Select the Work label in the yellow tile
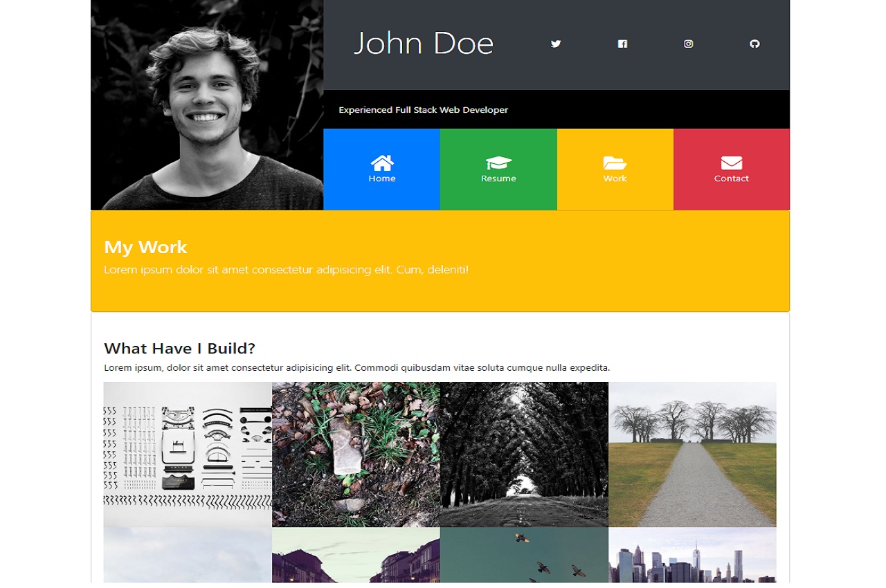 tap(615, 178)
